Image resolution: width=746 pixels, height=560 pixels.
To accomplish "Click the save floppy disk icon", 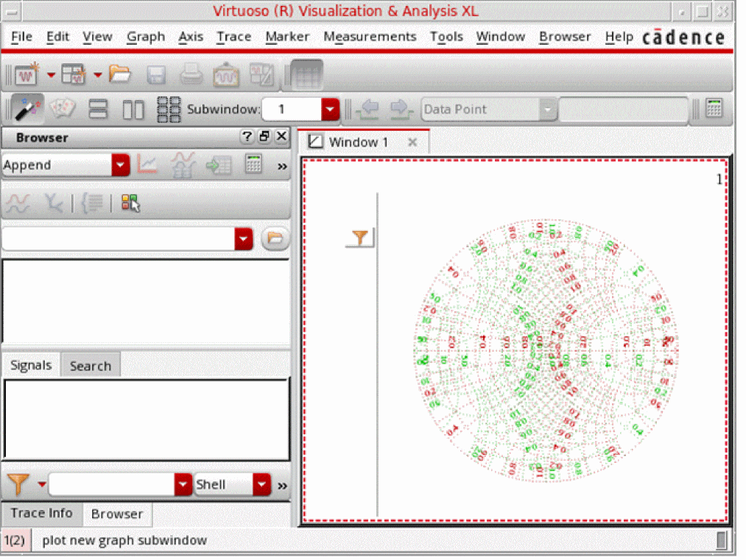I will 156,74.
